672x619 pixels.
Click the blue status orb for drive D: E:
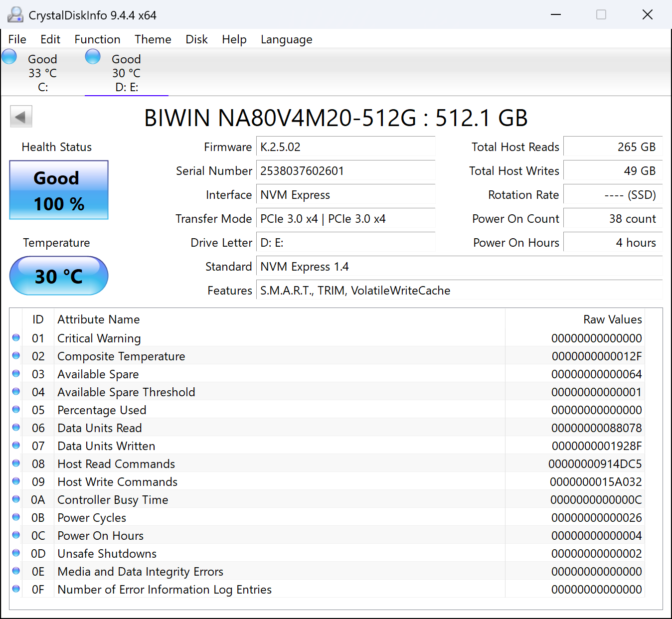pos(93,57)
